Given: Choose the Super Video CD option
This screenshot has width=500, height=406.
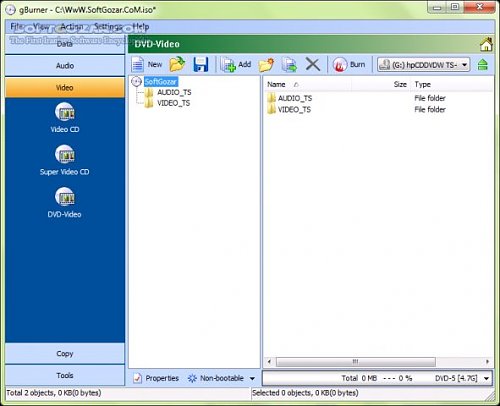Looking at the screenshot, I should click(x=65, y=161).
